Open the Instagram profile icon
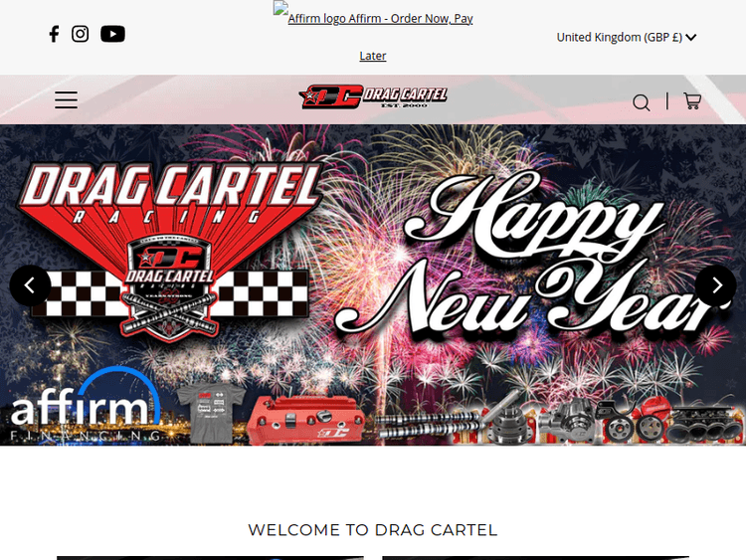The height and width of the screenshot is (560, 746). click(80, 34)
